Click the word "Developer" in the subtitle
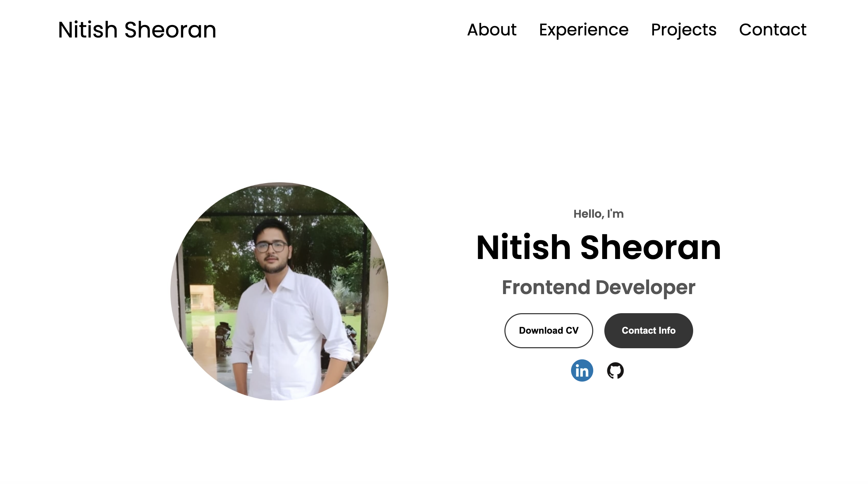Viewport: 868px width, 484px height. click(645, 287)
